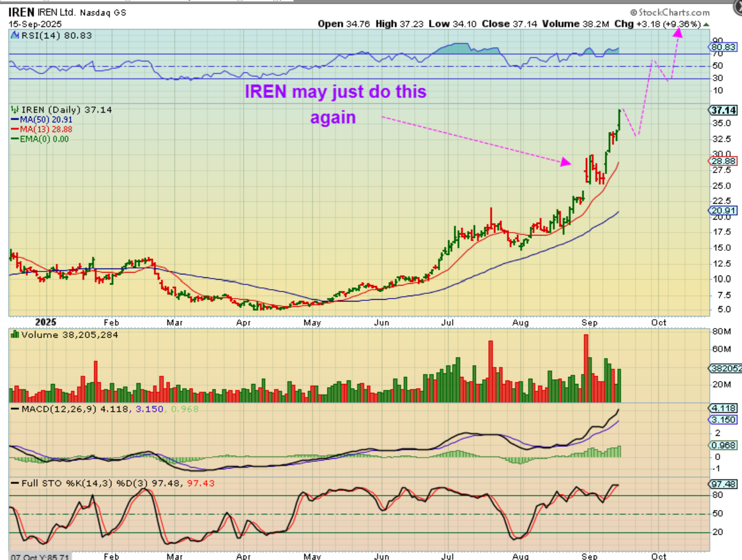Click the 80.83 RSI value tag on right axis
The image size is (742, 560).
723,47
